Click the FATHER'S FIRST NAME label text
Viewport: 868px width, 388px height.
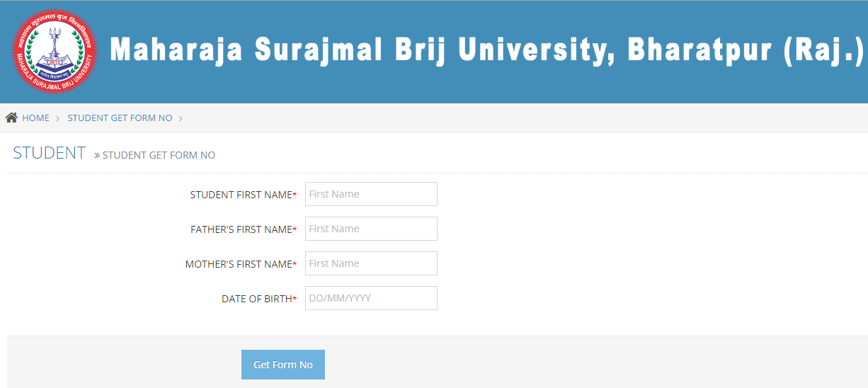point(241,229)
